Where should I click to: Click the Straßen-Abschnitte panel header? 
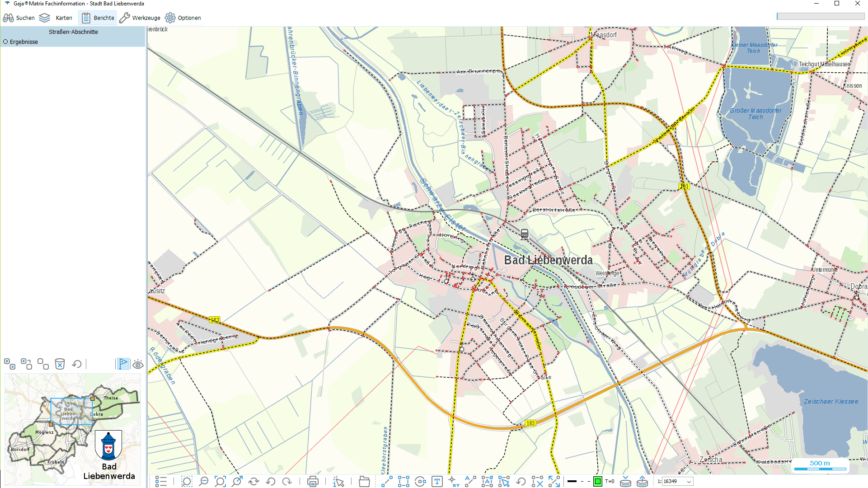pyautogui.click(x=73, y=32)
